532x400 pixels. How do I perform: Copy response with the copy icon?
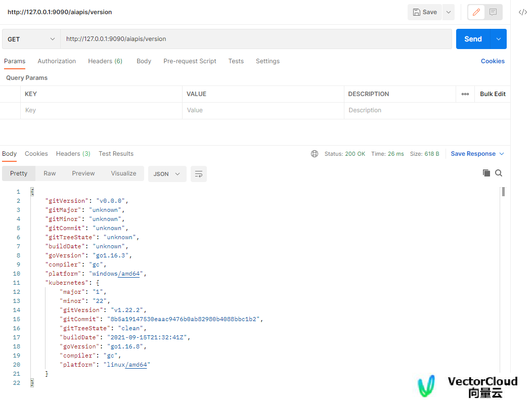click(x=486, y=173)
